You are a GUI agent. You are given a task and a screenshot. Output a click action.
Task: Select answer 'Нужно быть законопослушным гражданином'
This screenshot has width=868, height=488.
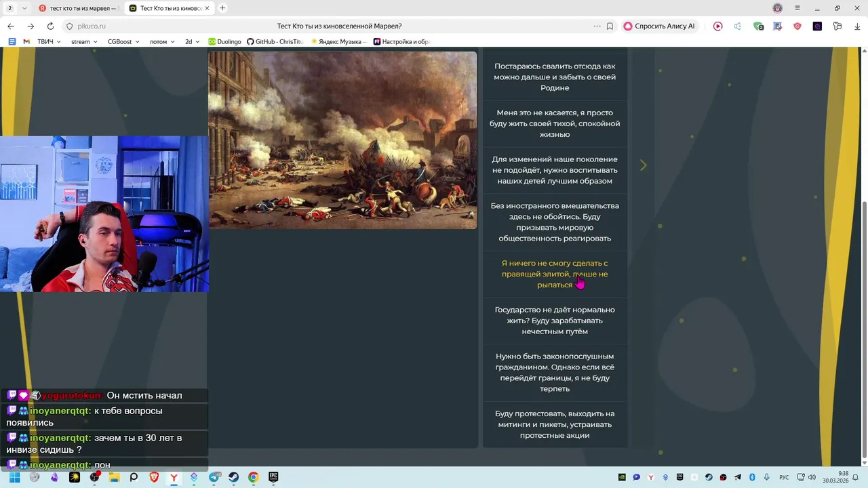pos(555,373)
